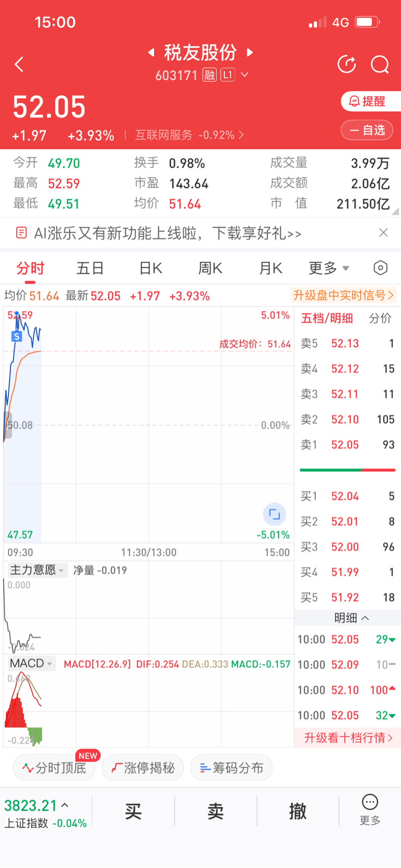401x868 pixels.
Task: Tap the 市值 211.50亿 value
Action: [x=363, y=204]
